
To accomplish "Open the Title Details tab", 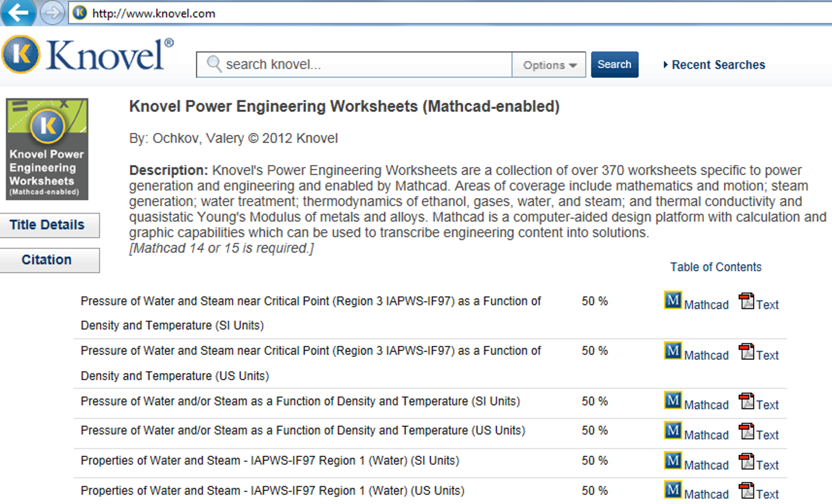I will (49, 225).
